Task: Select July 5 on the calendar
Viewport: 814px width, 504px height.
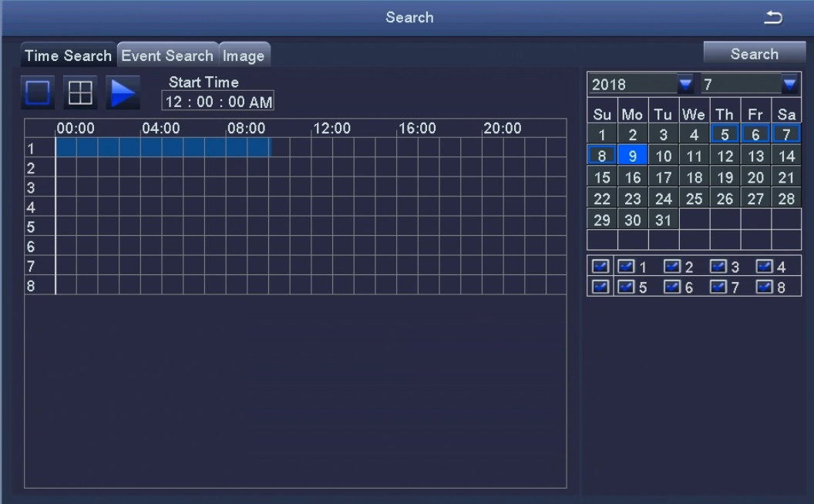Action: click(725, 134)
